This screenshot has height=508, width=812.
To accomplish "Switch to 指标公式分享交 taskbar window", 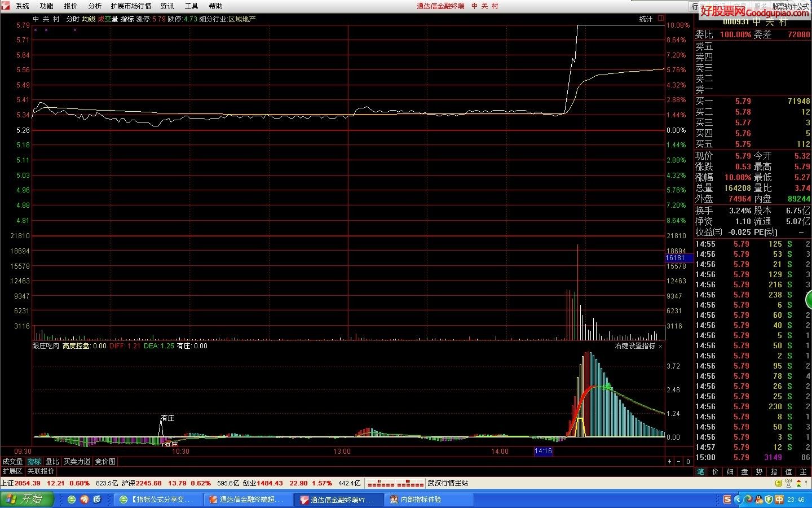I will (158, 500).
